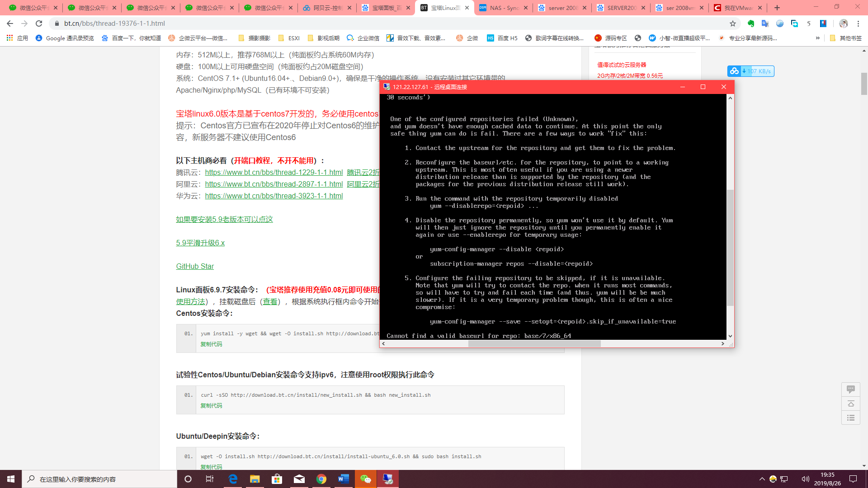The height and width of the screenshot is (488, 868).
Task: Open the Google 通讯录预览 bookmark
Action: (x=64, y=38)
